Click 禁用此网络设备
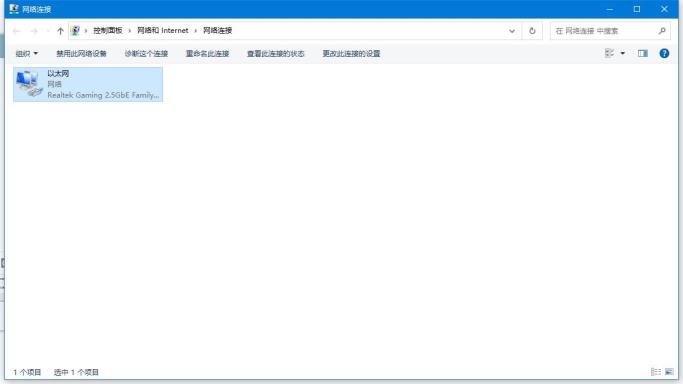Viewport: 683px width, 384px height. tap(81, 54)
